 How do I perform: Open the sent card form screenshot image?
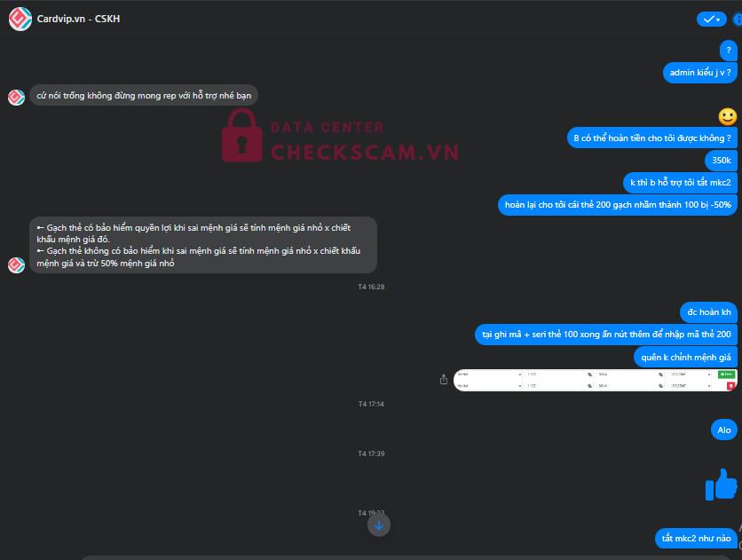(x=596, y=380)
